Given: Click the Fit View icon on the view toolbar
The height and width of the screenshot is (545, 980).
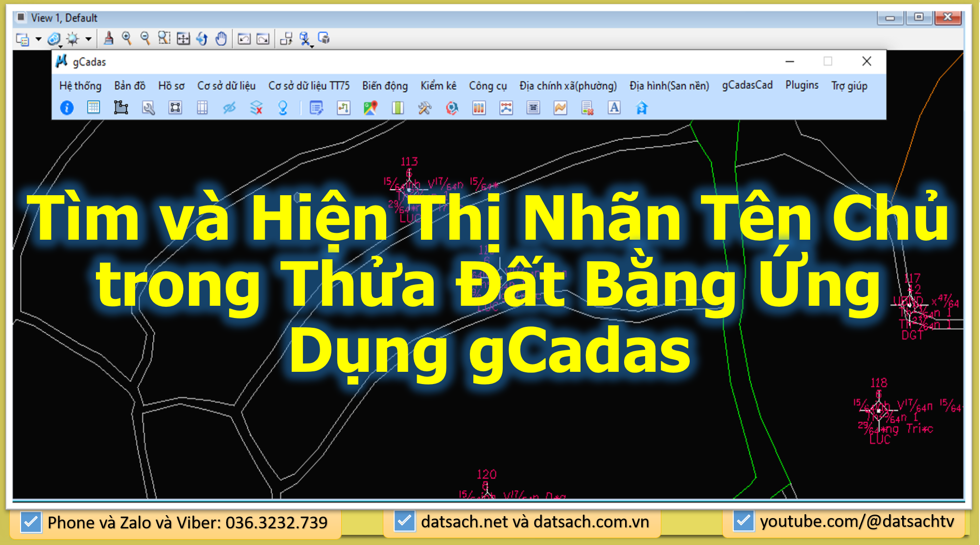Looking at the screenshot, I should click(x=184, y=39).
